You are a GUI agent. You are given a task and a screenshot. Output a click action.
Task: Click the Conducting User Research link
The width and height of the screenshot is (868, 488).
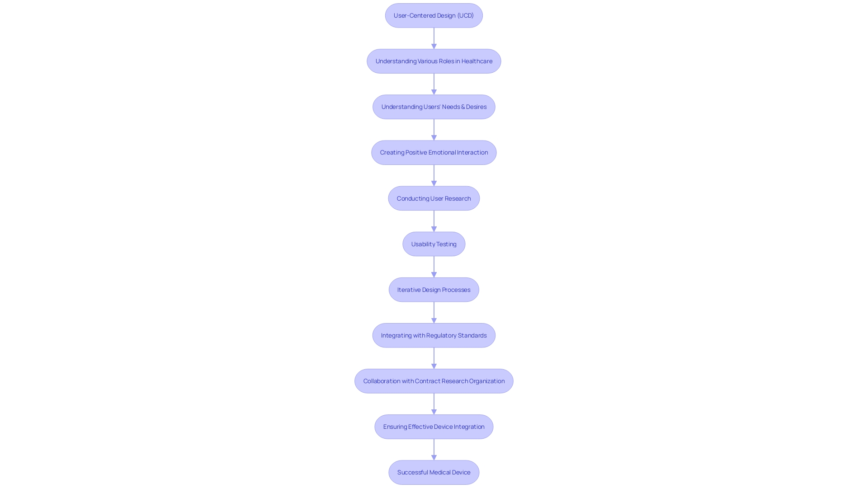(x=434, y=198)
